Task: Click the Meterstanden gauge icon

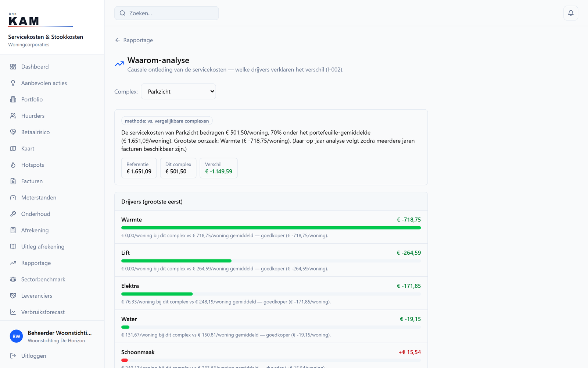Action: coord(13,198)
